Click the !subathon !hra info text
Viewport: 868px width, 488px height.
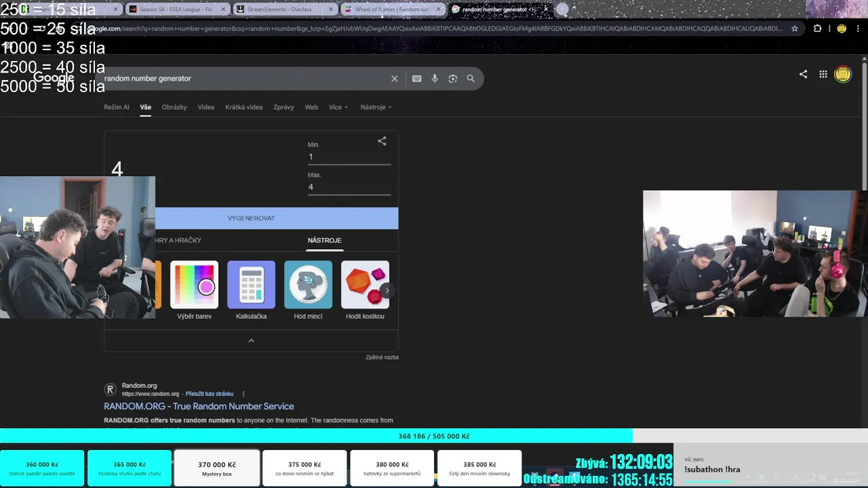[712, 469]
